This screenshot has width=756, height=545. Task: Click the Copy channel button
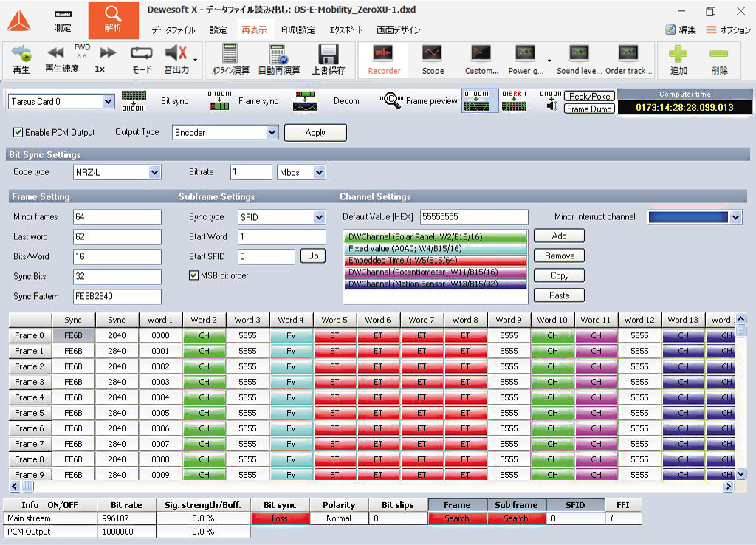click(560, 275)
